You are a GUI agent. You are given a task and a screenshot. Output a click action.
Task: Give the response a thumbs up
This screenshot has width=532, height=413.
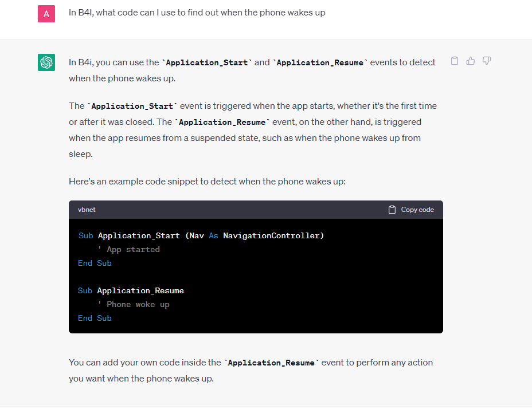click(470, 61)
